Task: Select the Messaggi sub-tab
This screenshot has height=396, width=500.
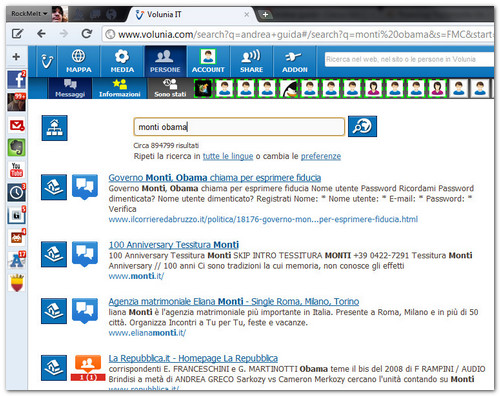Action: (70, 88)
